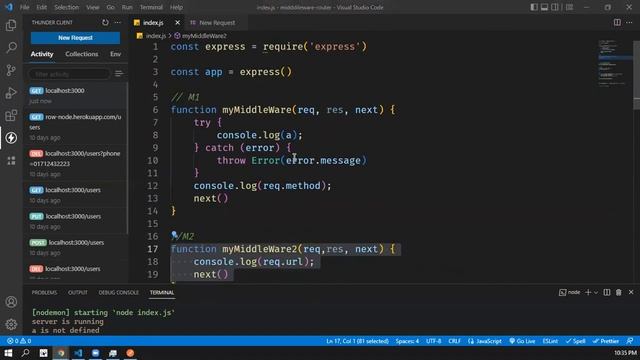
Task: Open the Extensions view
Action: [x=11, y=116]
